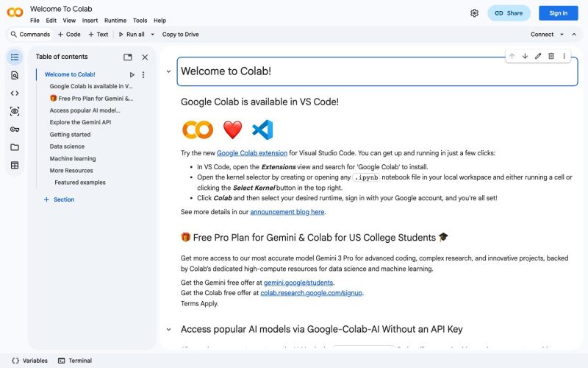Open the File menu
Viewport: 588px width, 368px height.
[35, 21]
